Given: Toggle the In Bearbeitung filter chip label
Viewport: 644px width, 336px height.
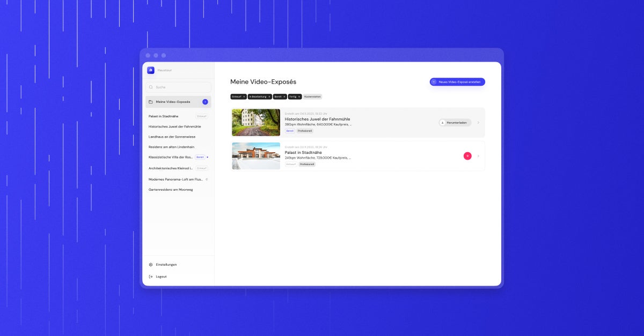Looking at the screenshot, I should click(x=258, y=96).
